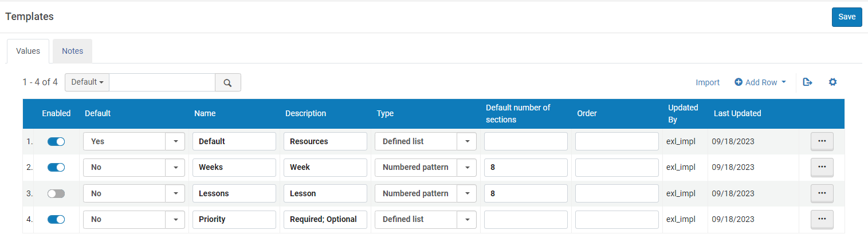Click the Type column header

point(385,113)
